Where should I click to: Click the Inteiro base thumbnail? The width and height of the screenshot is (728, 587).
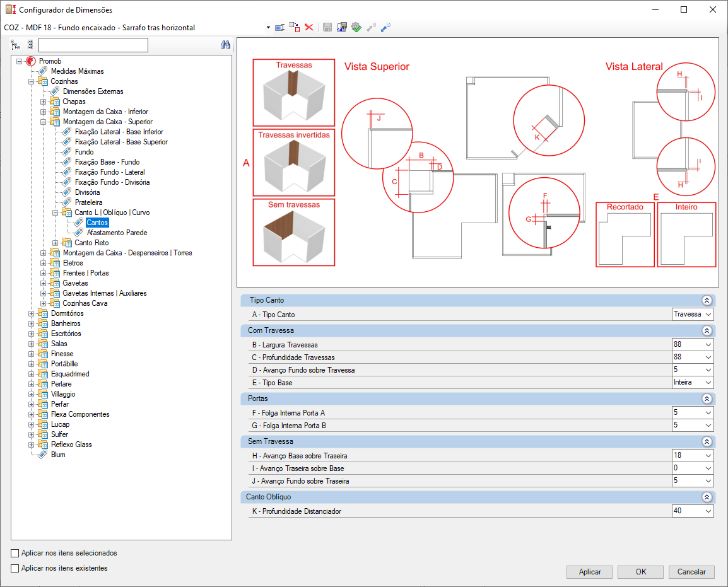coord(686,235)
